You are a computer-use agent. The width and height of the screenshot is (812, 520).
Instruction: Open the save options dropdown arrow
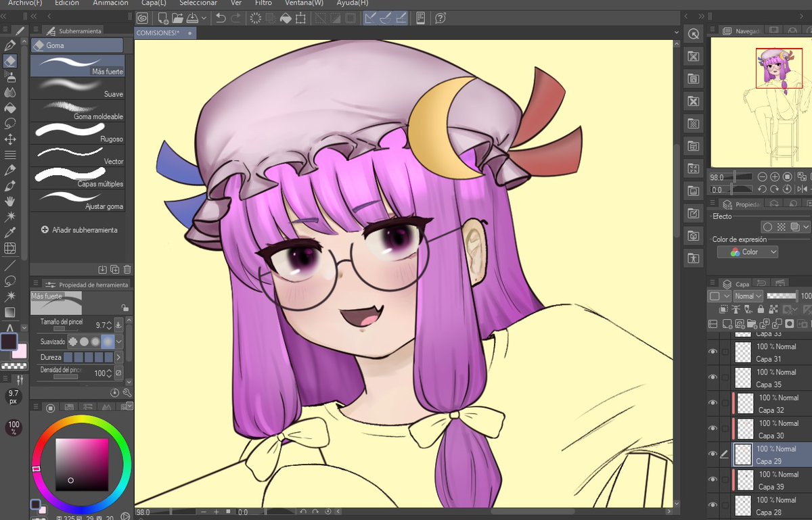(203, 18)
